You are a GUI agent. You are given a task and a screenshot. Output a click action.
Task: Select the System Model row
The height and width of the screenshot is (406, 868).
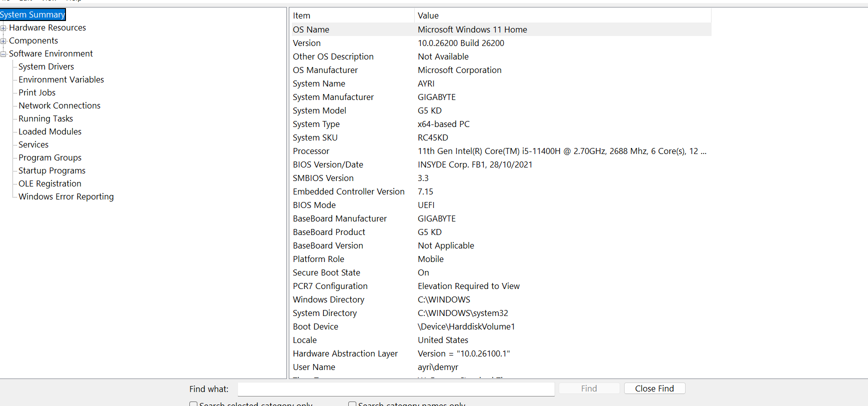tap(501, 110)
